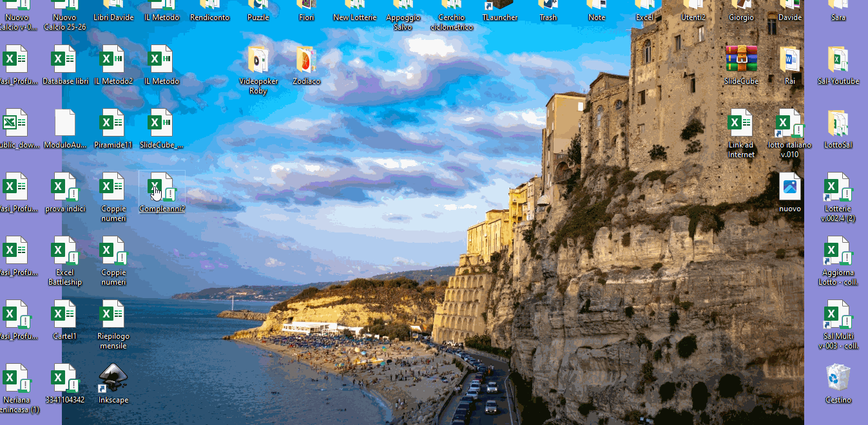This screenshot has width=868, height=425.
Task: Open the Cestino recycle bin
Action: click(838, 378)
